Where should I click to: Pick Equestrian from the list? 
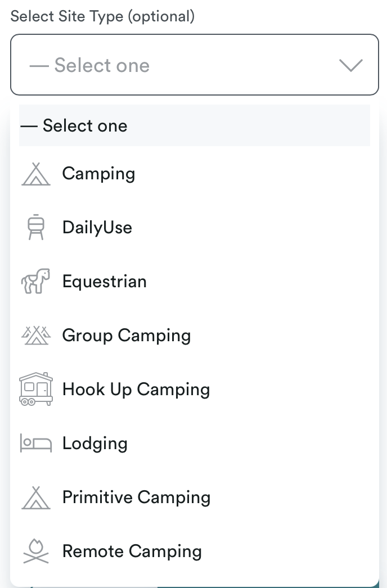[x=105, y=281]
